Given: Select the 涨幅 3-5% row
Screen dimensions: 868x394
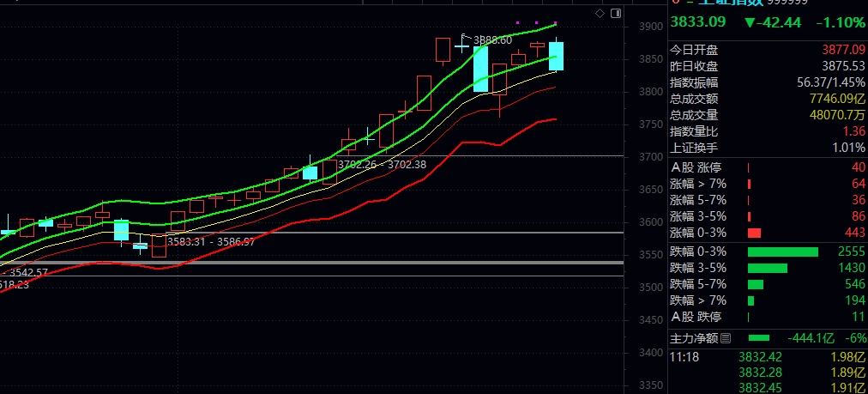Looking at the screenshot, I should tap(768, 216).
